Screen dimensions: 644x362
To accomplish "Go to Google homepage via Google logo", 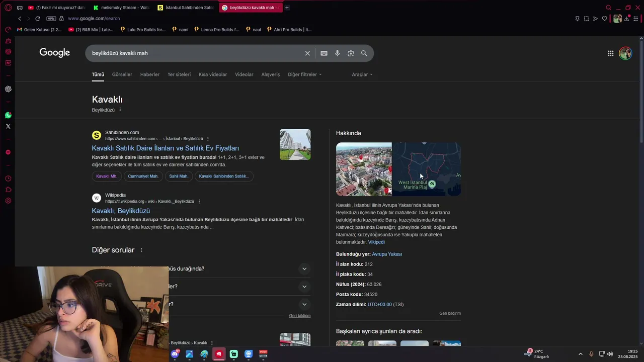I will 55,53.
